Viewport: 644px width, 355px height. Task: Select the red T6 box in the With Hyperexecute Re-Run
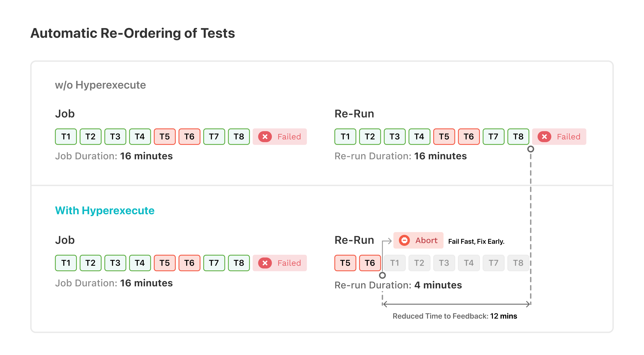370,263
